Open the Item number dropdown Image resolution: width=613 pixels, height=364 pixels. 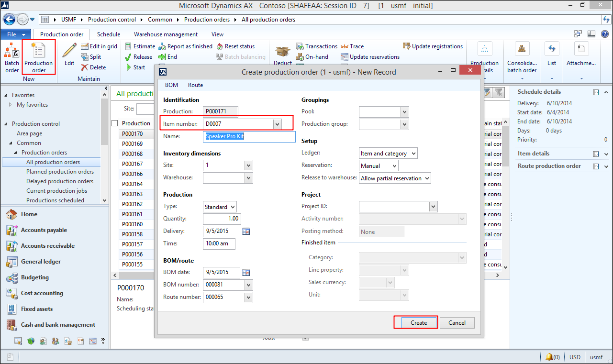point(277,123)
